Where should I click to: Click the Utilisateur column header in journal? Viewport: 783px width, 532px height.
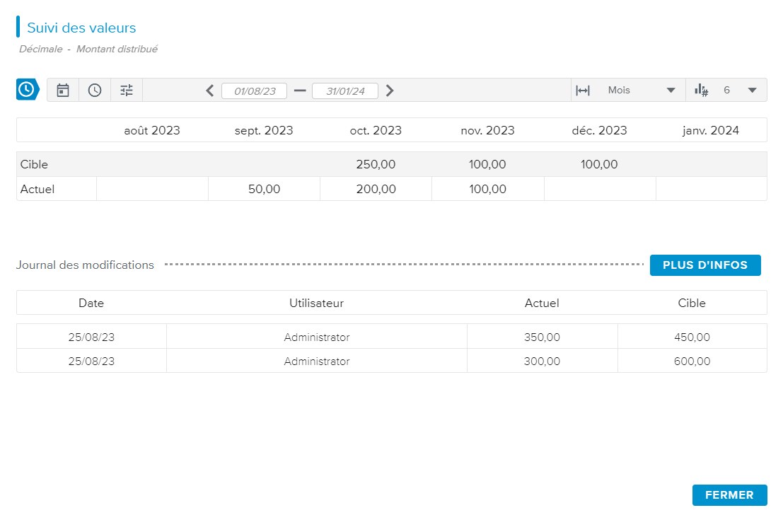316,303
